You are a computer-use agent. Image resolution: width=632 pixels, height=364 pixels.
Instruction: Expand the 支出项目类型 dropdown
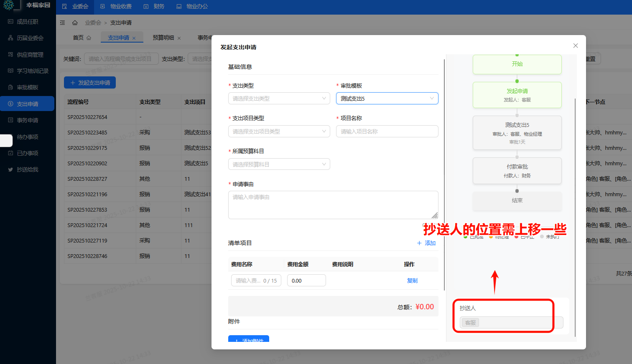[279, 131]
